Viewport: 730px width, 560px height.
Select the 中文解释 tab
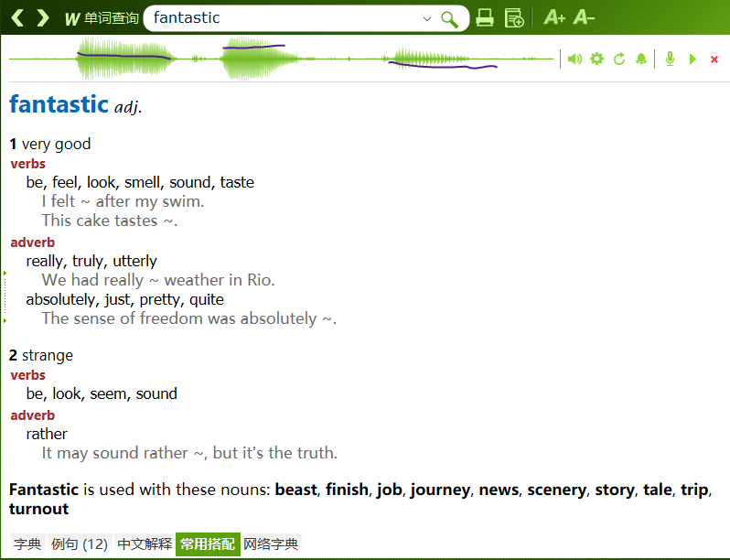[x=145, y=544]
